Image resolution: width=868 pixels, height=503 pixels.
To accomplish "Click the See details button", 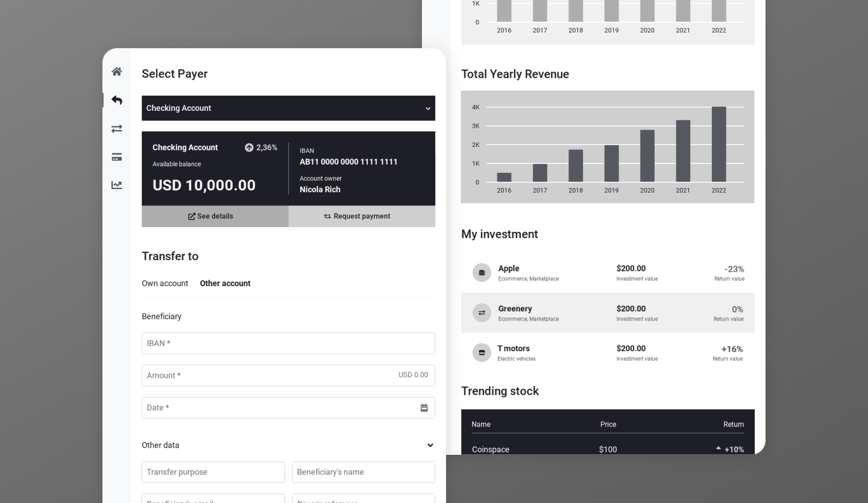I will [215, 216].
